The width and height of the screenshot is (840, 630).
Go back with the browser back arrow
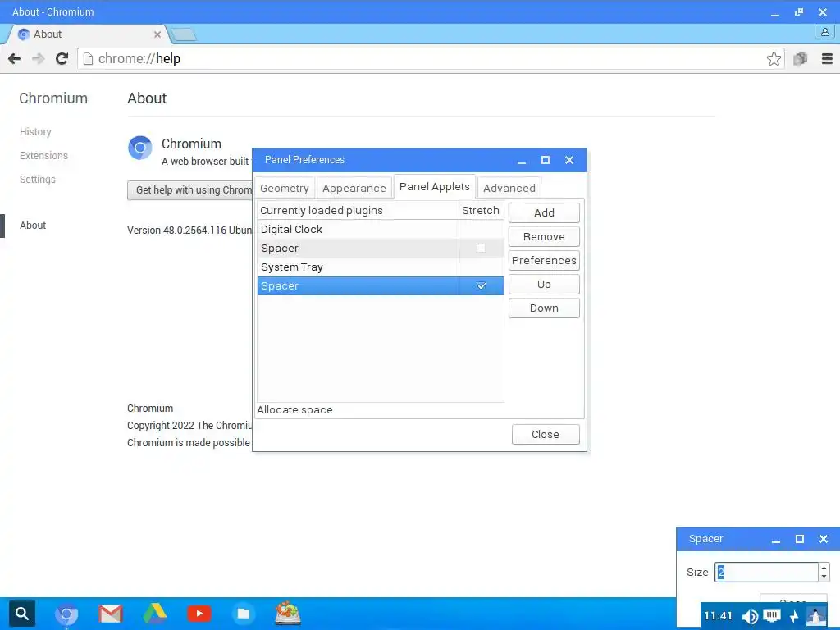click(x=15, y=58)
